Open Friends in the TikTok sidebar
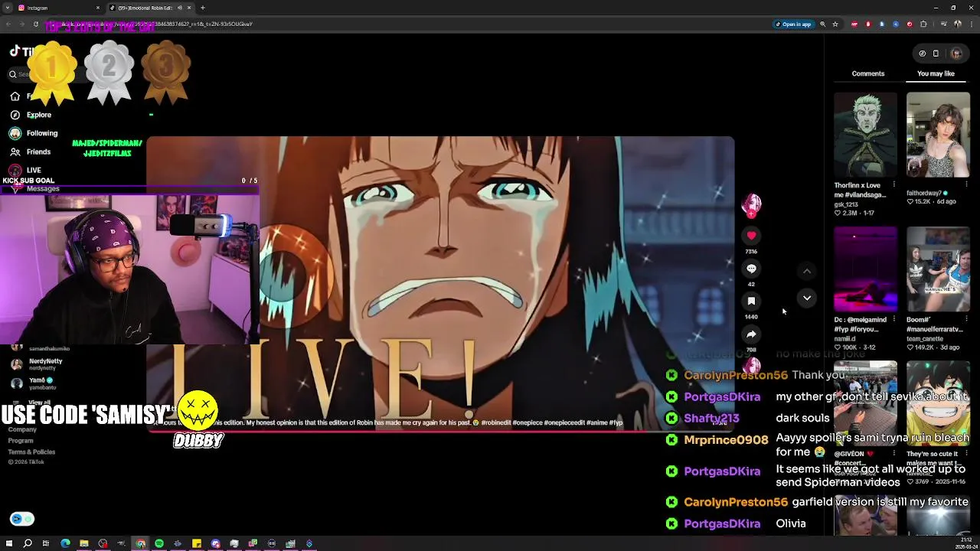 [x=30, y=152]
